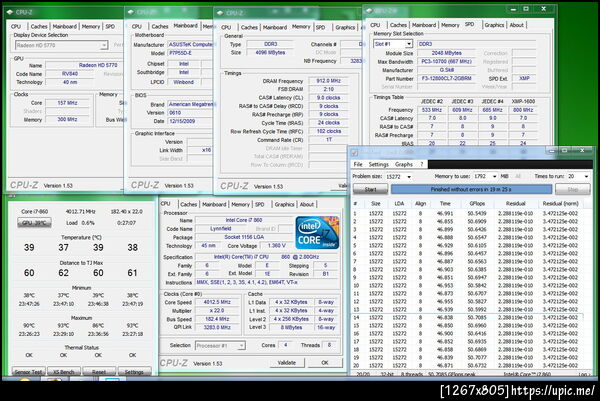600x401 pixels.
Task: Select SPD tab in top-left CPU-Z window
Action: pyautogui.click(x=110, y=26)
